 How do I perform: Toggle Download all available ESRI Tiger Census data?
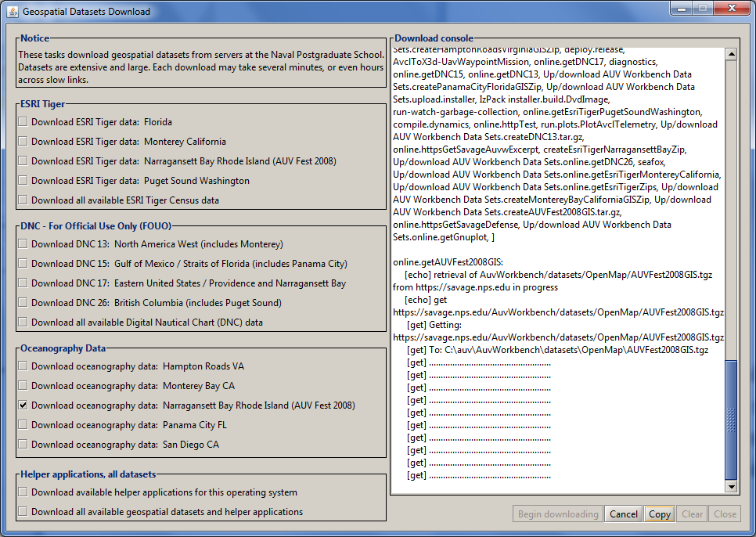(23, 200)
